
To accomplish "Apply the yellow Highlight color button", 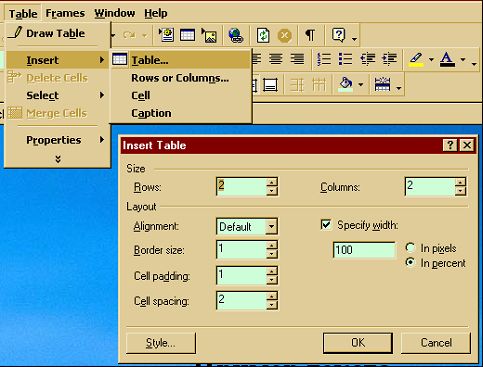I will tap(416, 59).
